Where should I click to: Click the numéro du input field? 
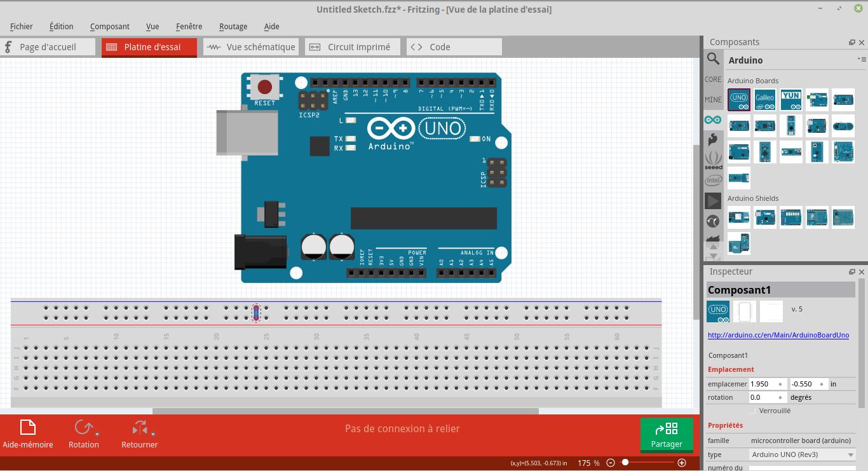point(803,468)
